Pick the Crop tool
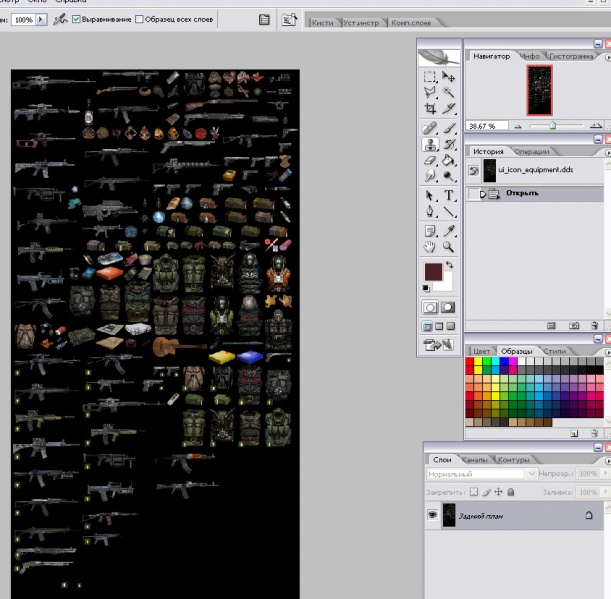Image resolution: width=611 pixels, height=599 pixels. [x=430, y=108]
